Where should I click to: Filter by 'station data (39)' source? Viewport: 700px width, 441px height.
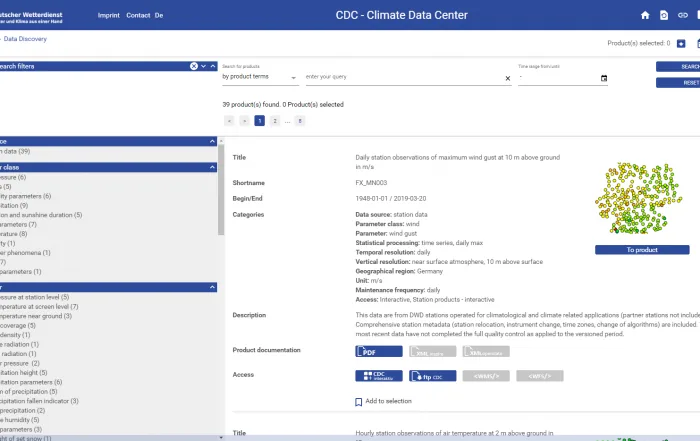click(15, 152)
